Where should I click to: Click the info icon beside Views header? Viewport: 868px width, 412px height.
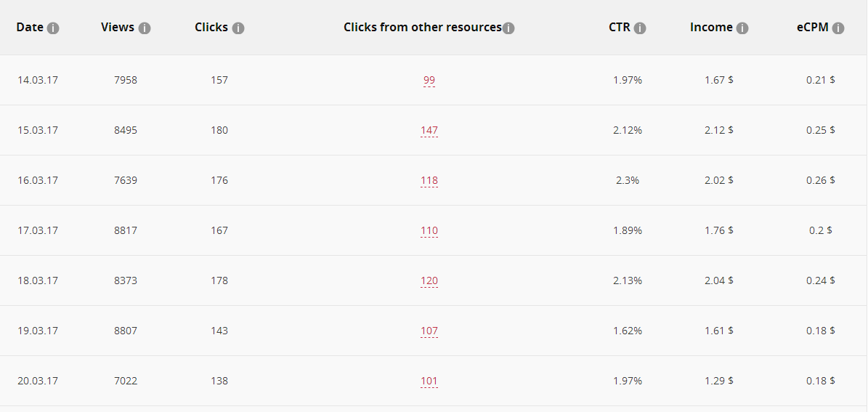pos(145,28)
